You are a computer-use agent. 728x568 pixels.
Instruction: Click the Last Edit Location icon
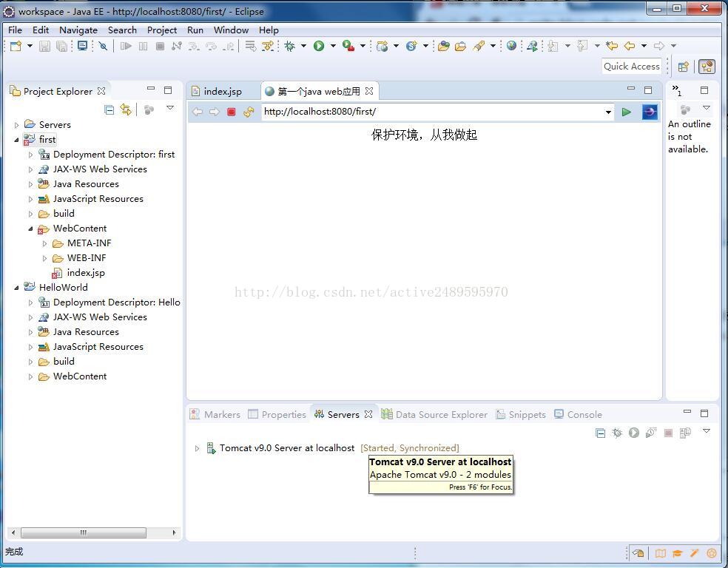point(612,45)
